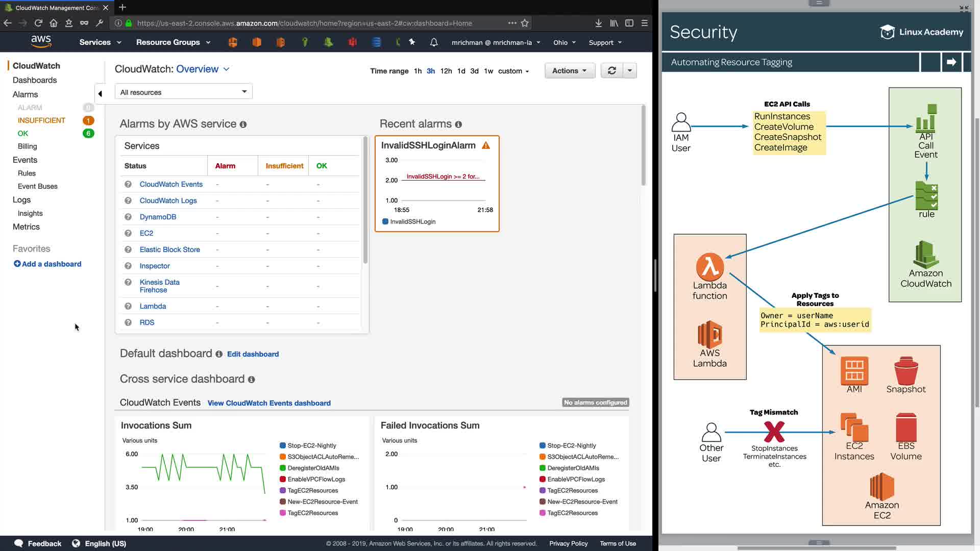Collapse the left navigation sidebar arrow

click(x=100, y=93)
